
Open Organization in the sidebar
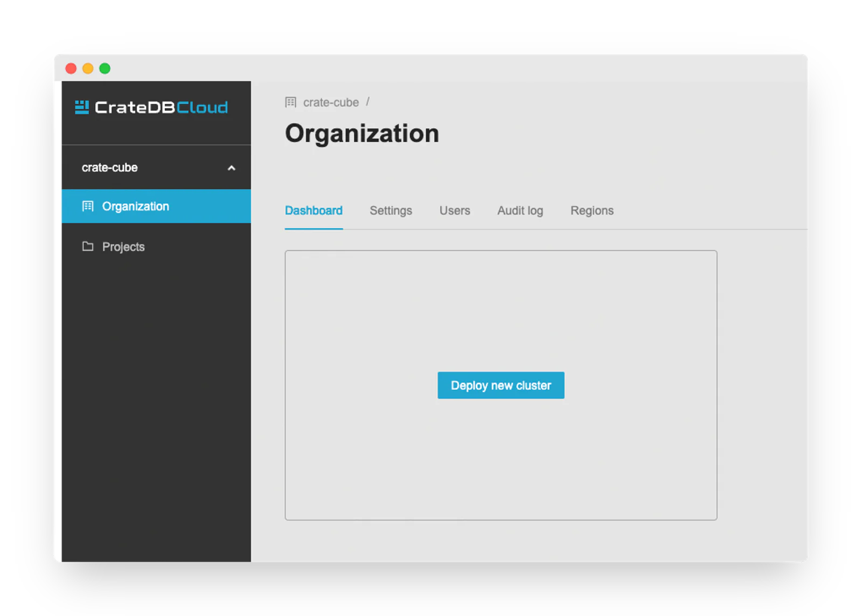click(x=156, y=206)
